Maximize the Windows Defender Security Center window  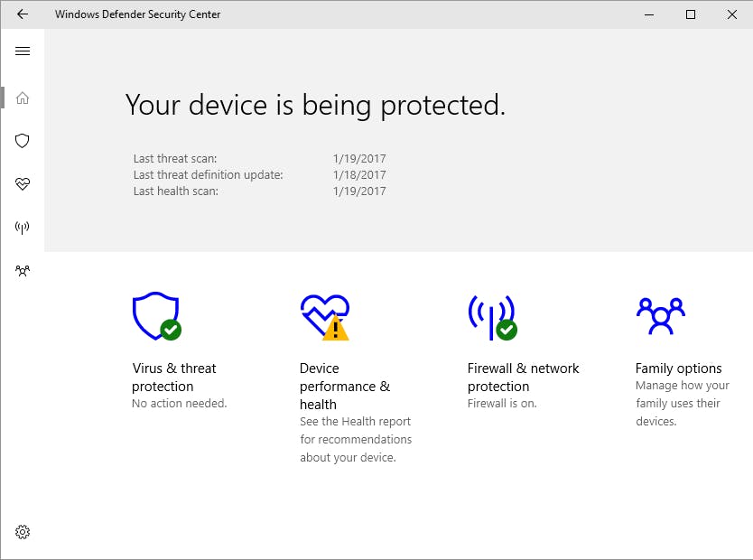691,14
